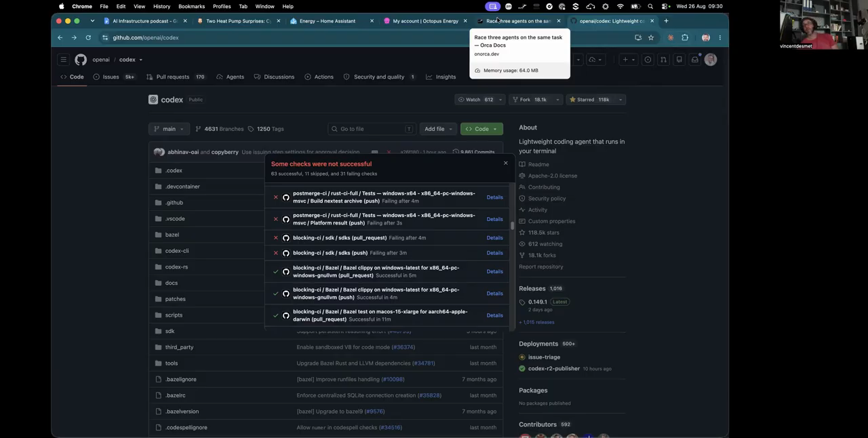View Details for Build nextest archive check
Viewport: 868px width, 438px height.
494,197
